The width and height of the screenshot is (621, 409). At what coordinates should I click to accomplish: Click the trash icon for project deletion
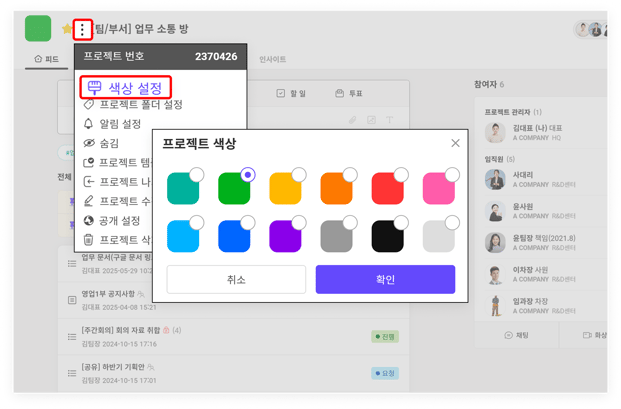(89, 239)
